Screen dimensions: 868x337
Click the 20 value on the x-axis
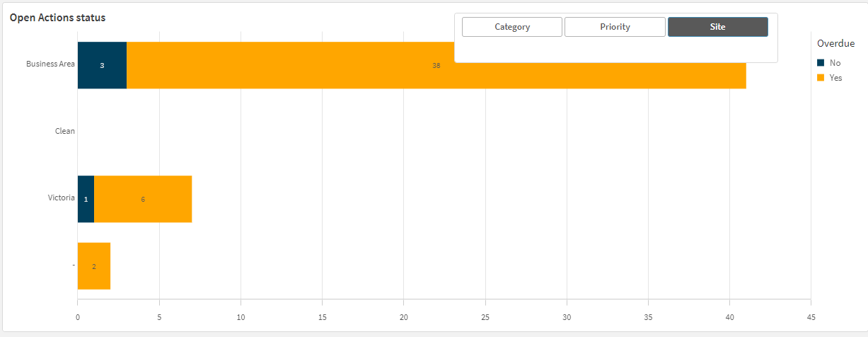tap(403, 317)
